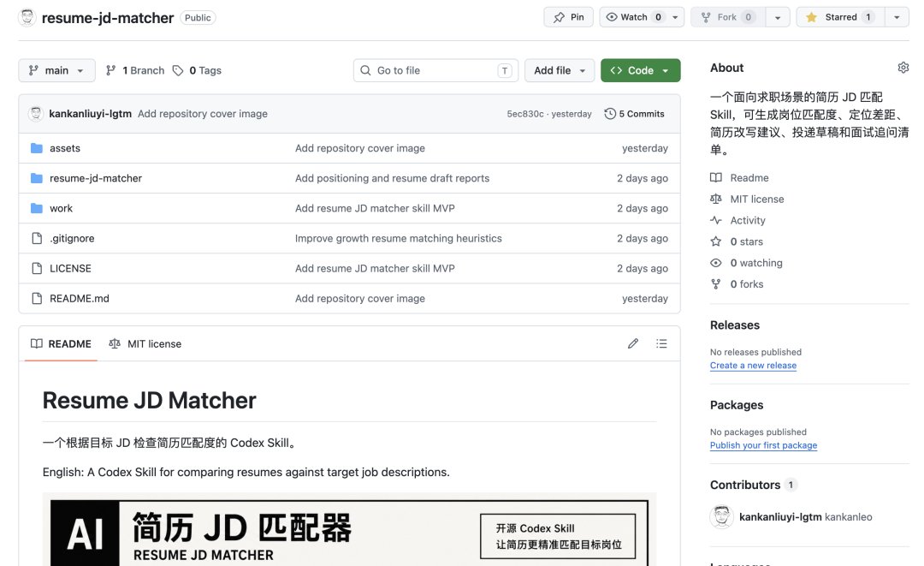Open kankanliuyi-lgtm author link in commit bar
Viewport: 924px width, 566px height.
(90, 113)
